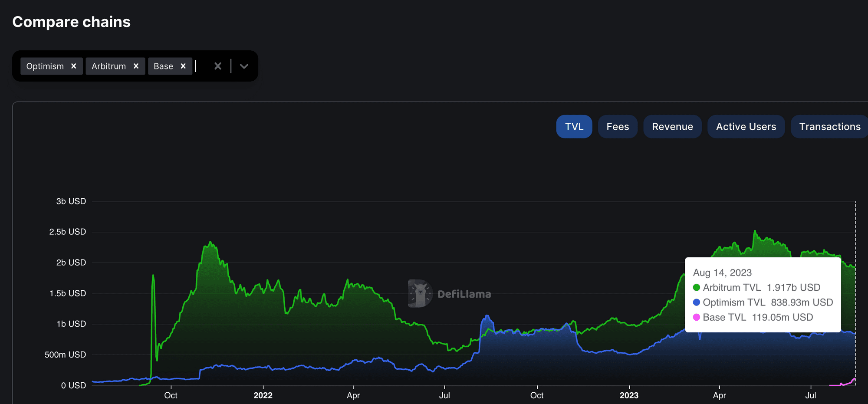Open the Active Users tab

[746, 127]
